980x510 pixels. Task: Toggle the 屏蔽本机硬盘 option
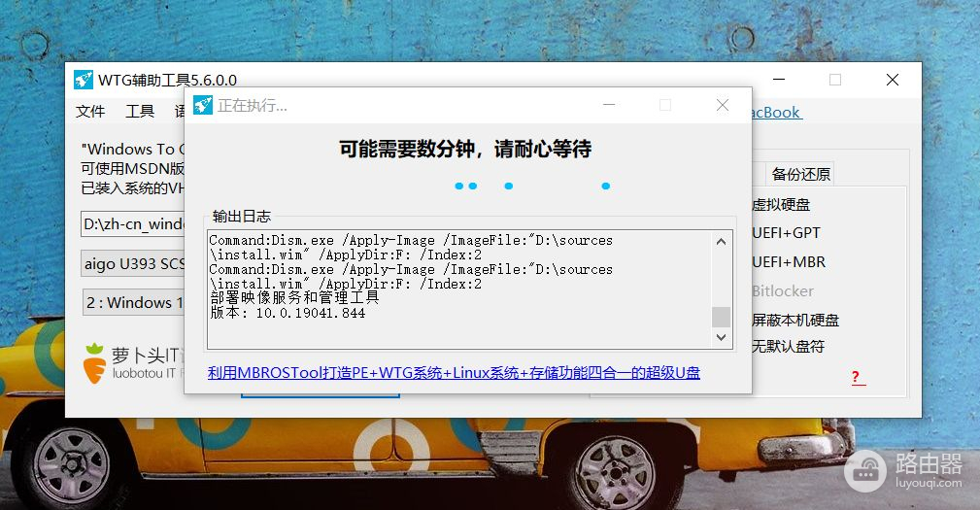[x=795, y=320]
